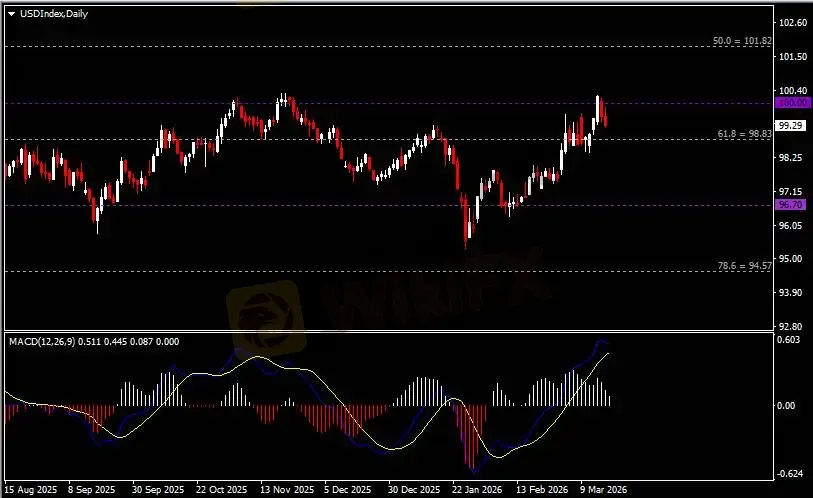The width and height of the screenshot is (813, 498).
Task: Click the 0.00 MACD zero level label
Action: [x=789, y=406]
